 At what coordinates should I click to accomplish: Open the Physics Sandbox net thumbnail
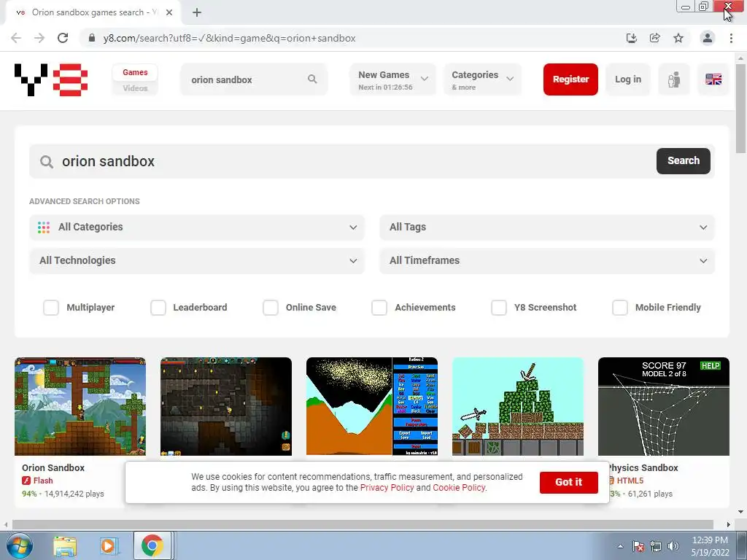(664, 406)
